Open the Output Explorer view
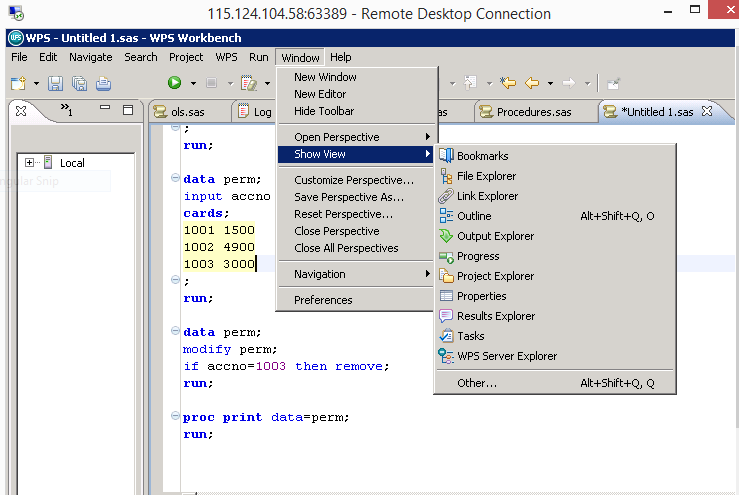This screenshot has height=495, width=739. (x=495, y=236)
